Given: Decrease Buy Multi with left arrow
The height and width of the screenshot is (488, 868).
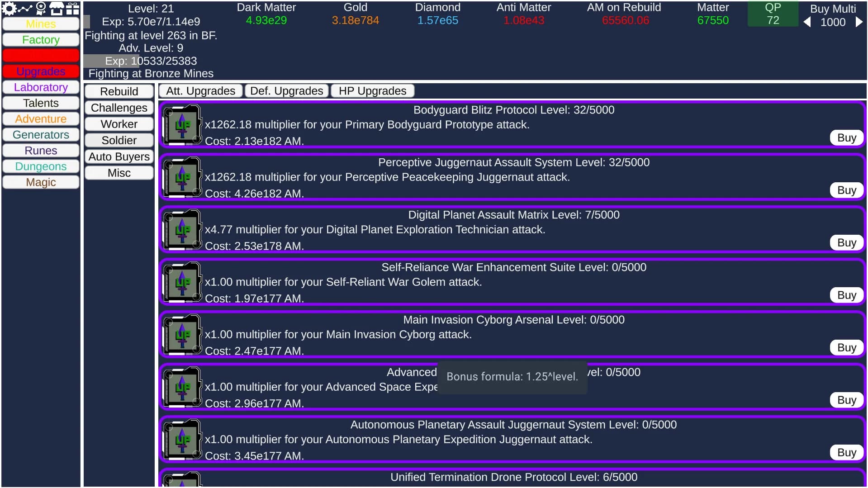Looking at the screenshot, I should (807, 22).
